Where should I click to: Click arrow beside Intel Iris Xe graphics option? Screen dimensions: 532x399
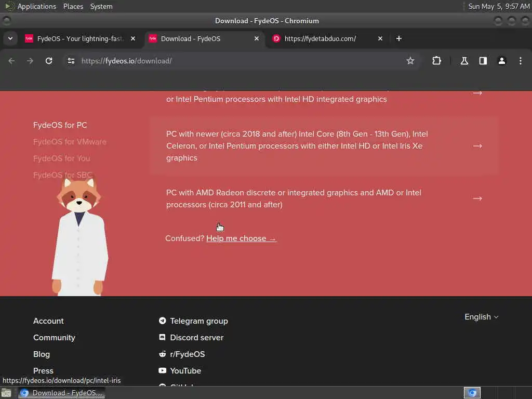tap(477, 146)
